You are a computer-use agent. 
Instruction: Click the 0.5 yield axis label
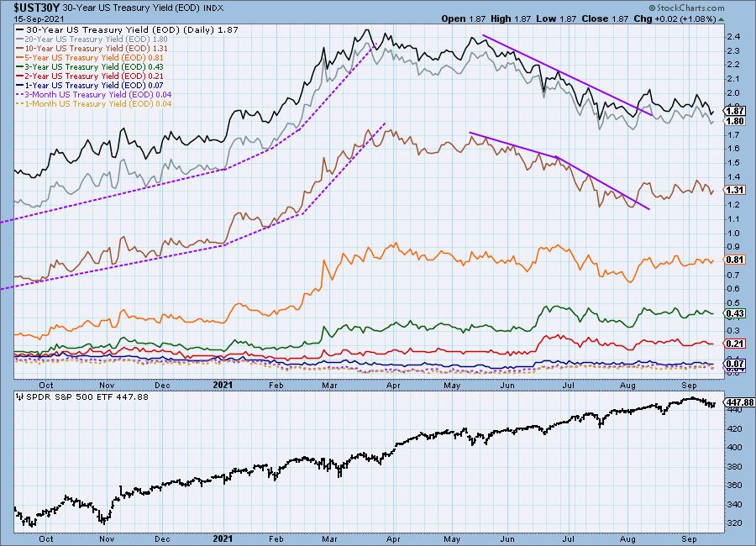click(x=733, y=303)
